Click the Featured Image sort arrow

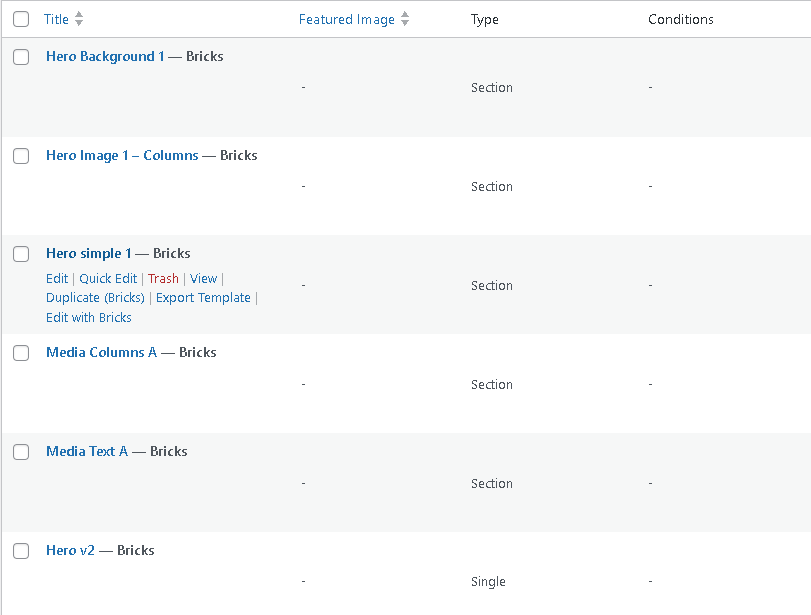tap(405, 18)
